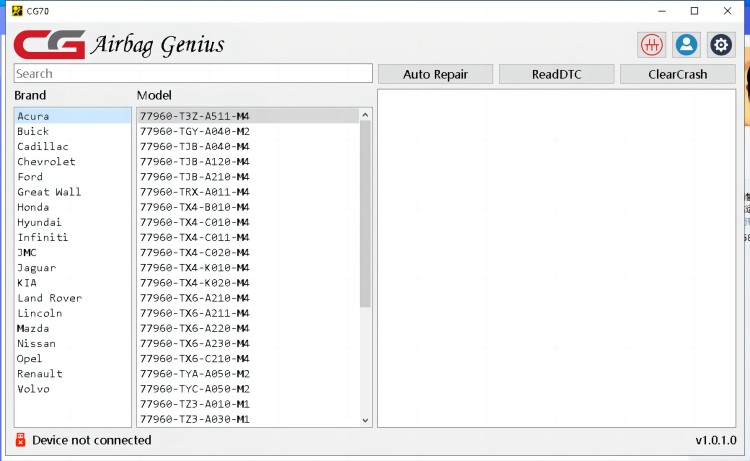The height and width of the screenshot is (461, 750).
Task: Select model 77960-TJB-A040-M4
Action: (x=248, y=146)
